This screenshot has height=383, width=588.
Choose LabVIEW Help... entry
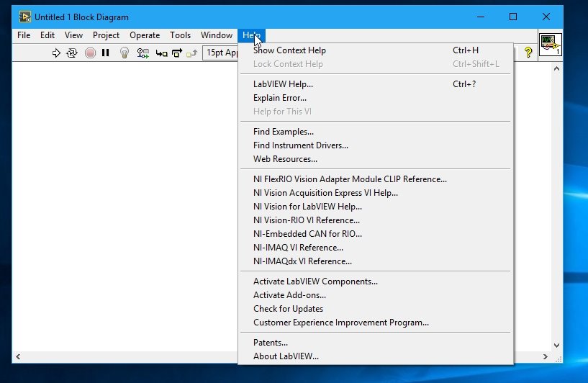click(376, 84)
